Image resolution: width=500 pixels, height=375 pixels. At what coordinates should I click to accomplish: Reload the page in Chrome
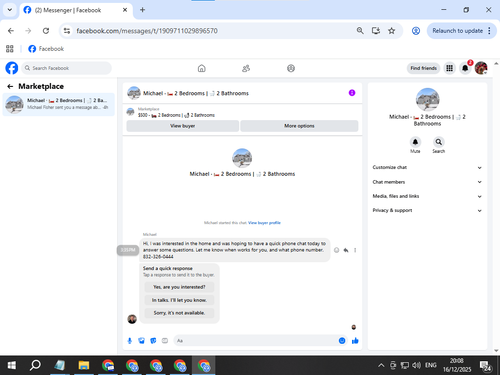[x=46, y=31]
